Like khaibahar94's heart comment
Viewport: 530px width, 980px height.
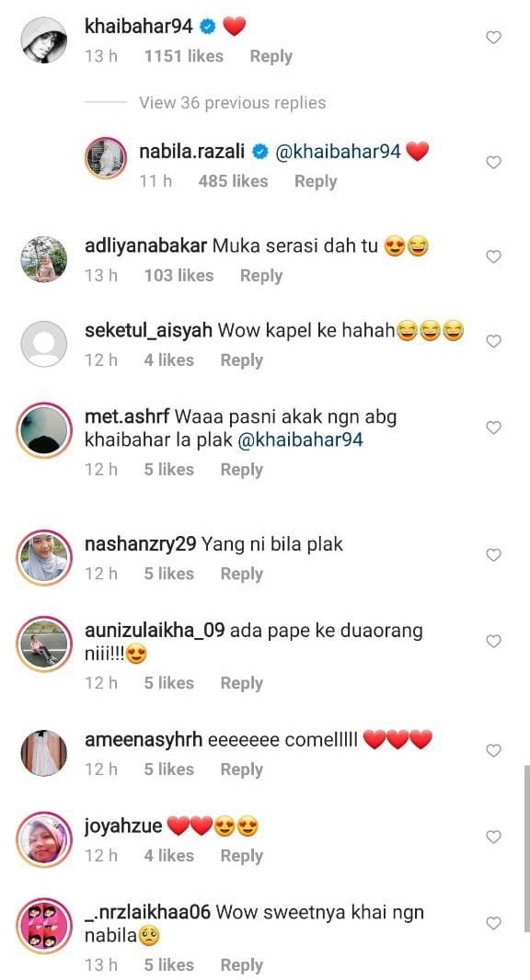click(x=494, y=38)
